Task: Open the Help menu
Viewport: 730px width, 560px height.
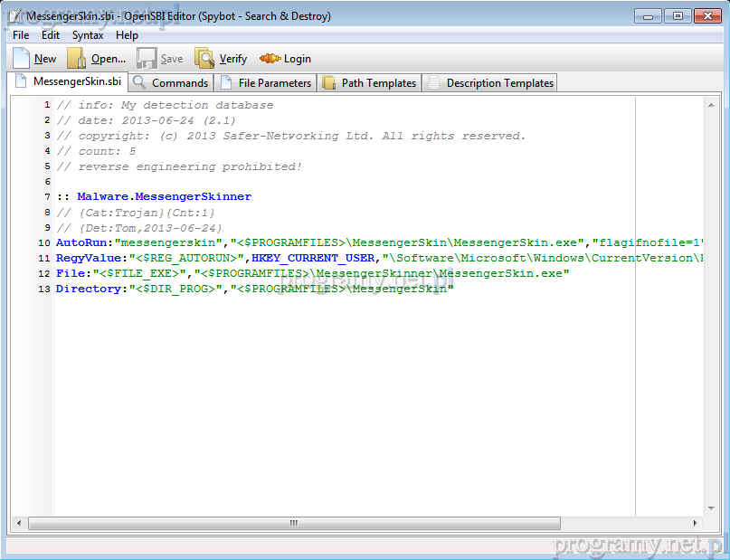Action: 128,35
